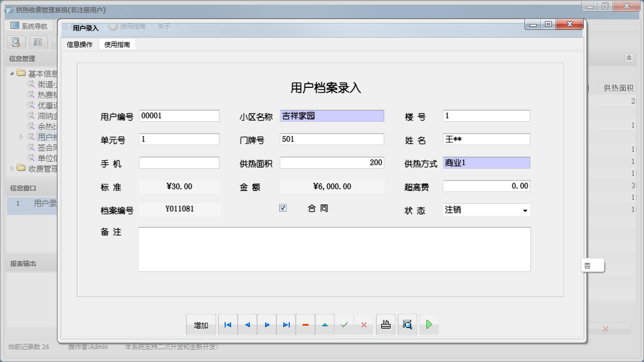The height and width of the screenshot is (362, 644).
Task: Click the printer icon to print
Action: (x=385, y=325)
